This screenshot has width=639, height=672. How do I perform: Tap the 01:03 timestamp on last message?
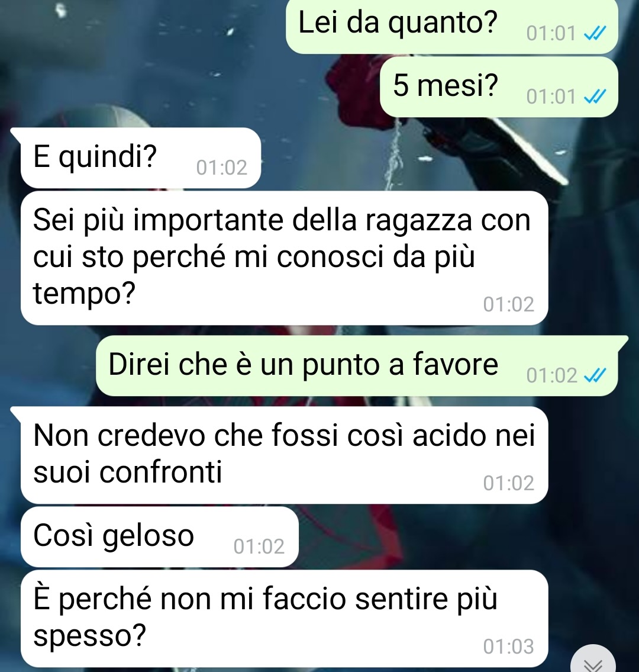pyautogui.click(x=508, y=647)
